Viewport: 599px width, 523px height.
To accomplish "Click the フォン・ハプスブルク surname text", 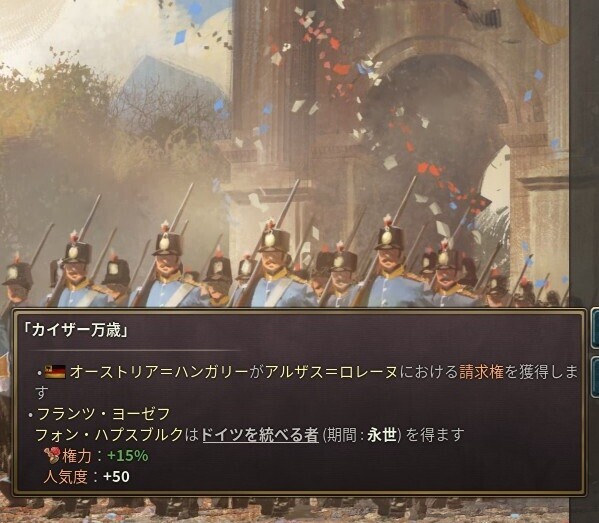I will (x=109, y=435).
